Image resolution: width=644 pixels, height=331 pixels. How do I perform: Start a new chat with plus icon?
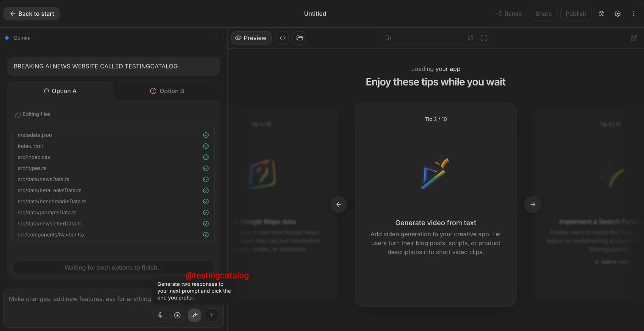pos(217,38)
